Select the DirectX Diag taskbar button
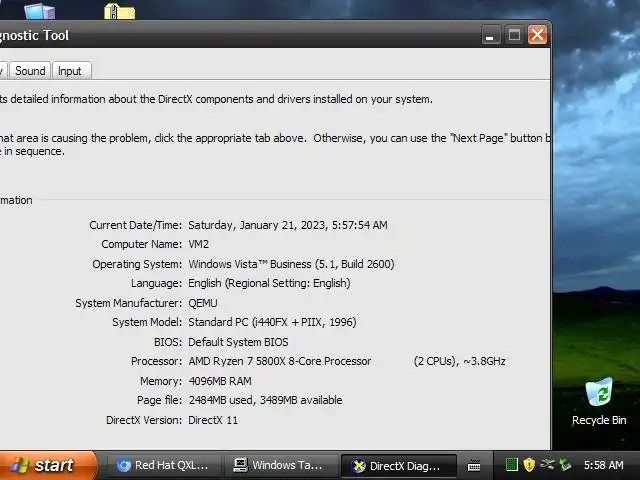The image size is (640, 480). click(398, 465)
